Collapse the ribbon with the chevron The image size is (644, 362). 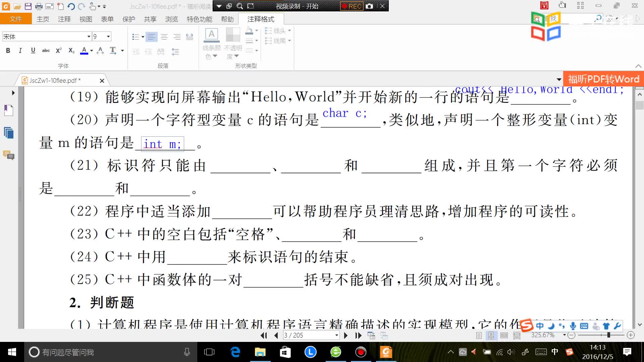[x=638, y=66]
